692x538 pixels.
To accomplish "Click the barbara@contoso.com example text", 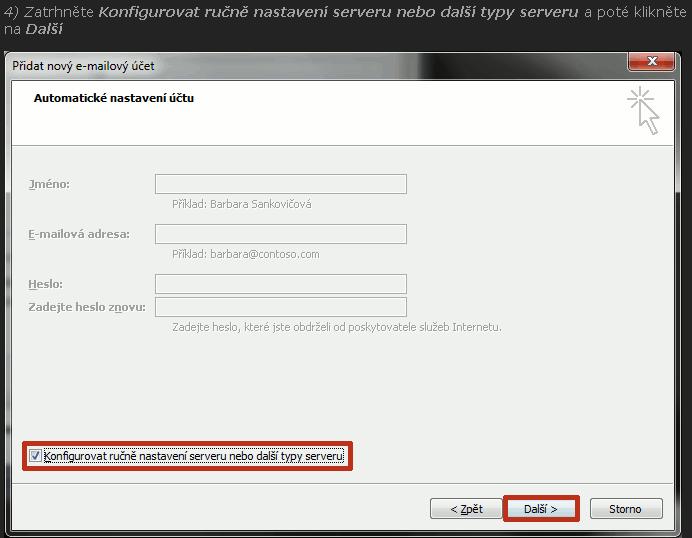I will (245, 254).
